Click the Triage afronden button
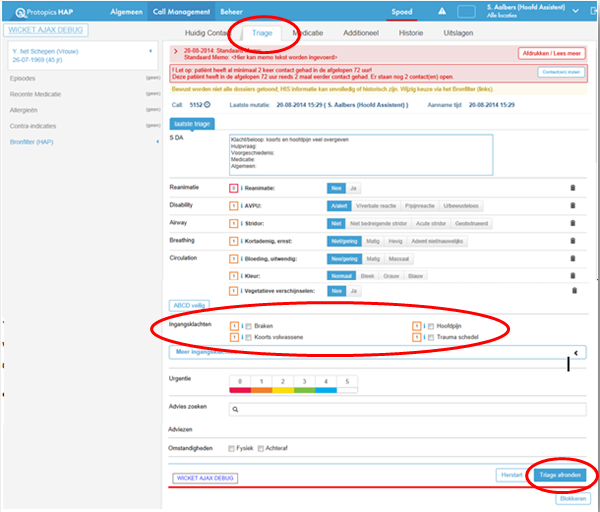Viewport: 600px width, 512px height. (559, 475)
